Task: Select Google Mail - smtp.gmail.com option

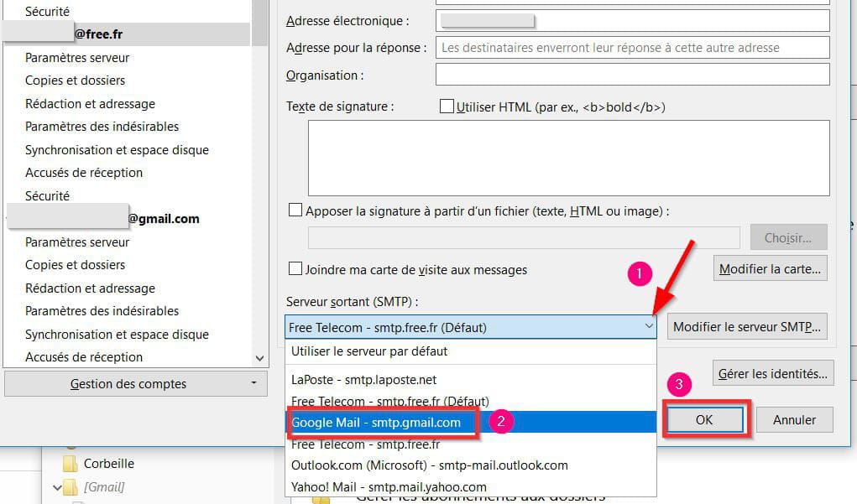Action: [x=471, y=422]
